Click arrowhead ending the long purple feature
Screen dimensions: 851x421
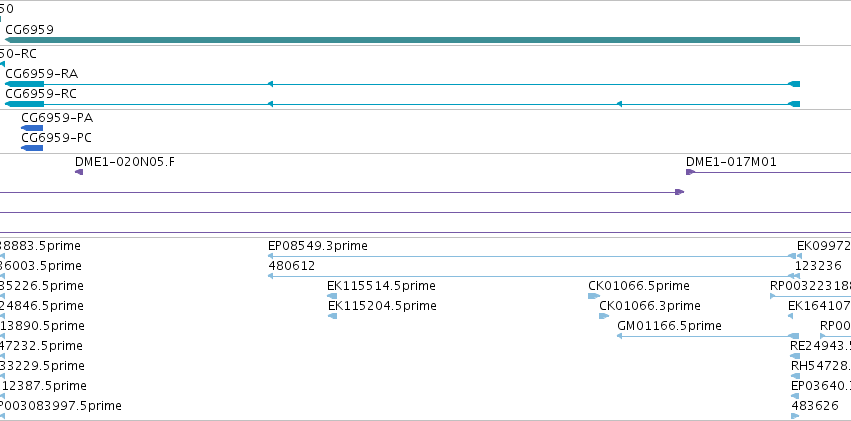[679, 192]
